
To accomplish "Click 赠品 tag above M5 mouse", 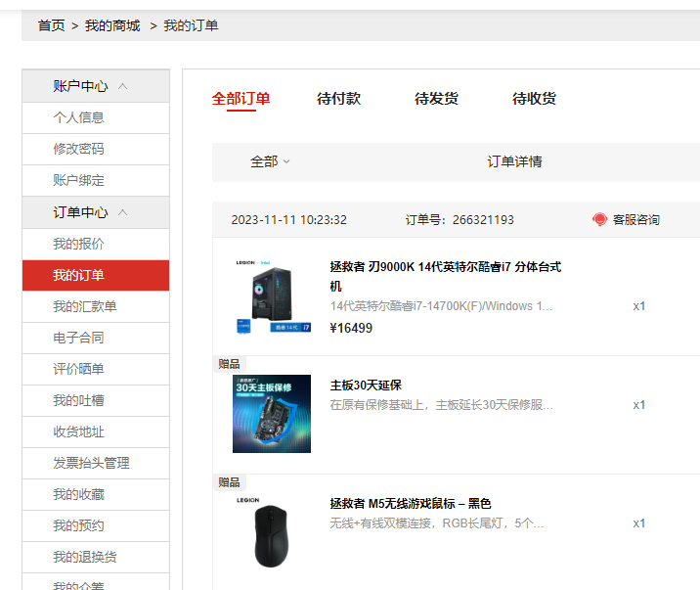I will pos(229,482).
